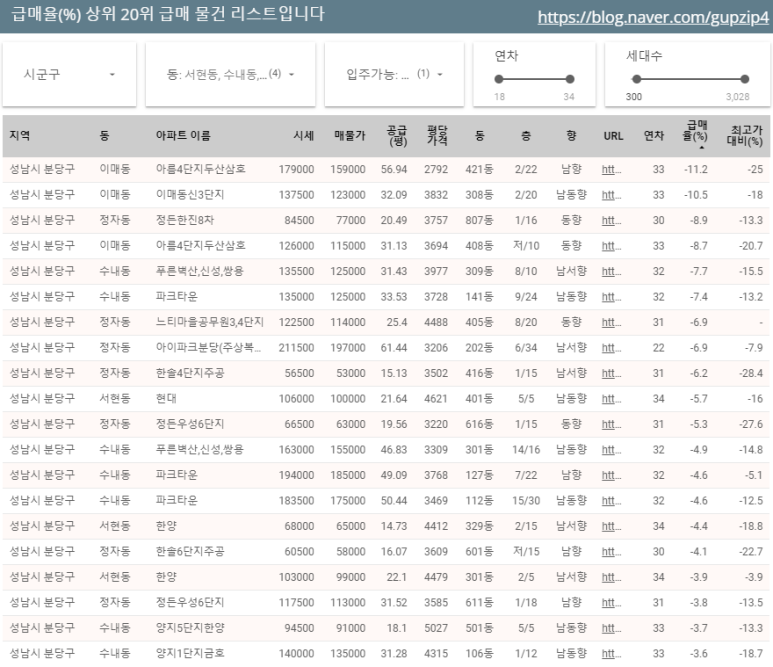Open URL link for 616동 row

point(611,424)
